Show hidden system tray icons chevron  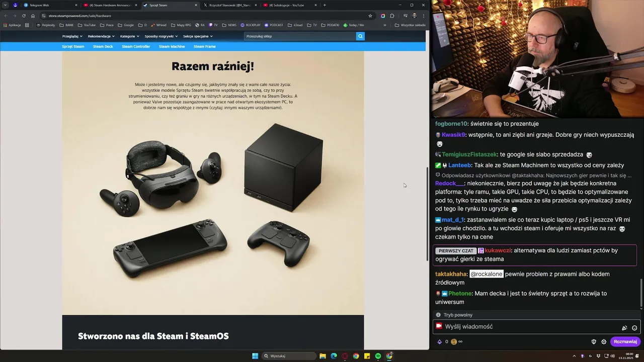[x=574, y=356]
